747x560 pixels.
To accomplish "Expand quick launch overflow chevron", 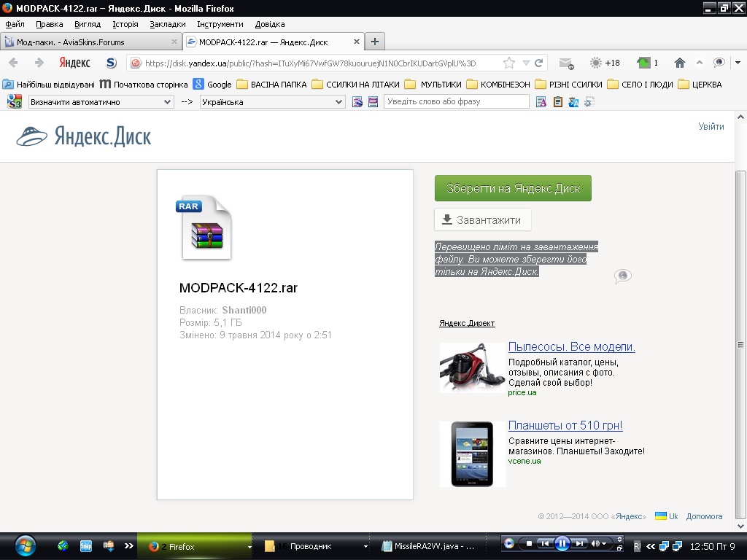I will pos(128,545).
